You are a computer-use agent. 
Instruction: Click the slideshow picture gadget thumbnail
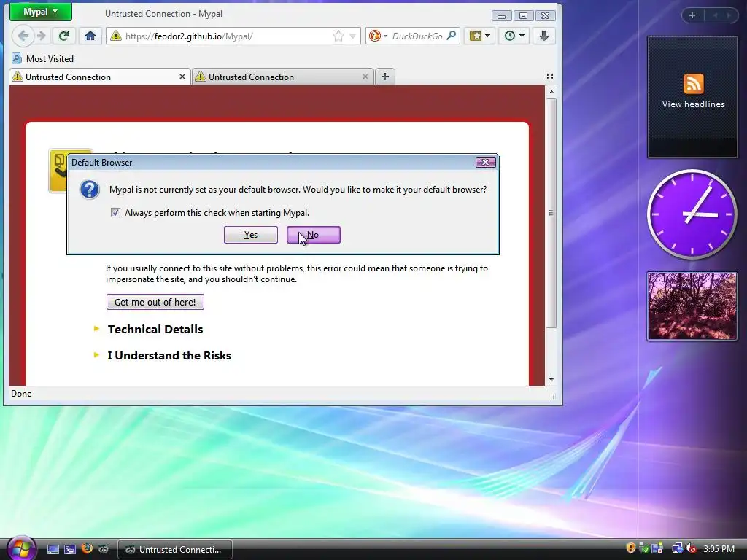point(692,306)
